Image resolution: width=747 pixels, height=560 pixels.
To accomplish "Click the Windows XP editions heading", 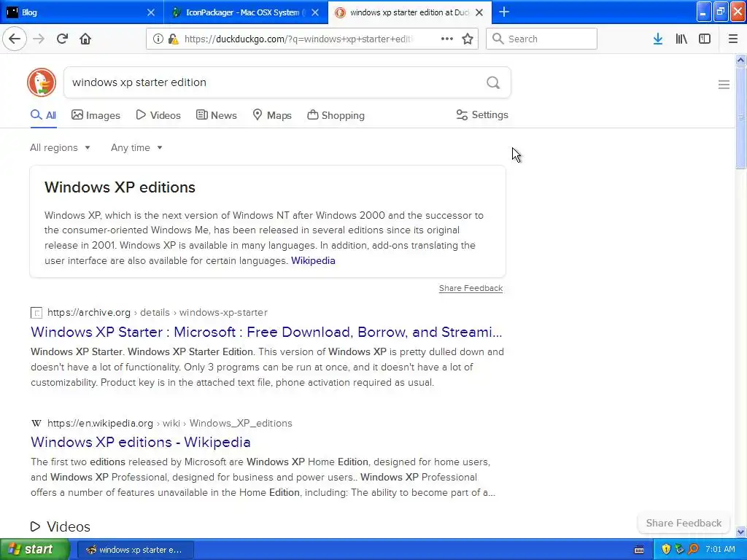I will [120, 187].
